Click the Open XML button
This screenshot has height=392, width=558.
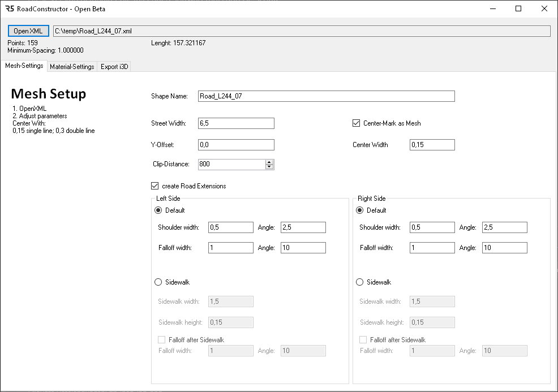click(28, 31)
